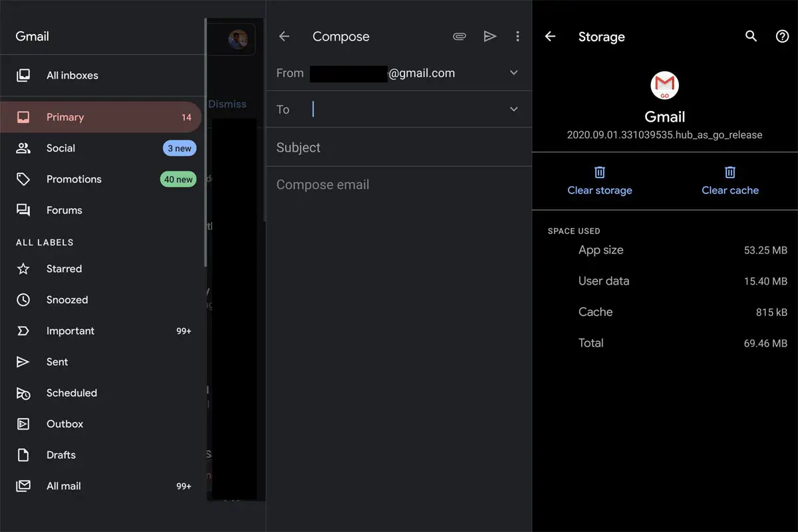Select Important label text
The image size is (798, 532).
pyautogui.click(x=70, y=331)
